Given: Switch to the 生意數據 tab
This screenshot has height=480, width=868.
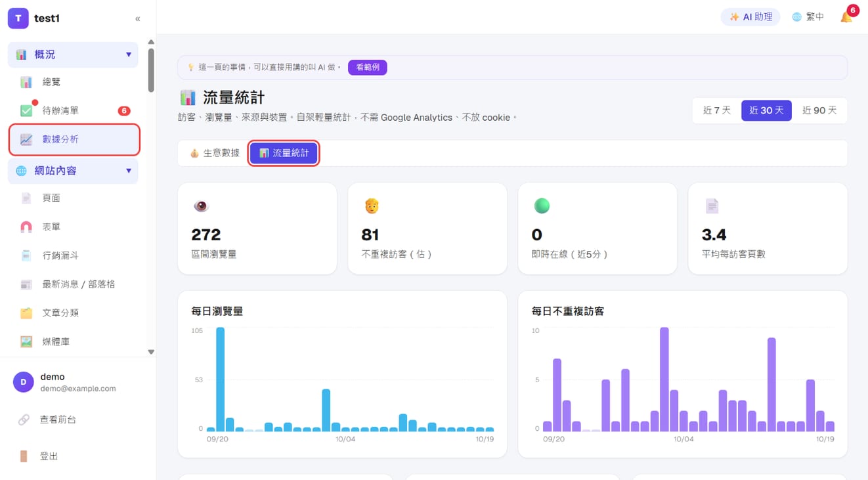Looking at the screenshot, I should point(215,153).
